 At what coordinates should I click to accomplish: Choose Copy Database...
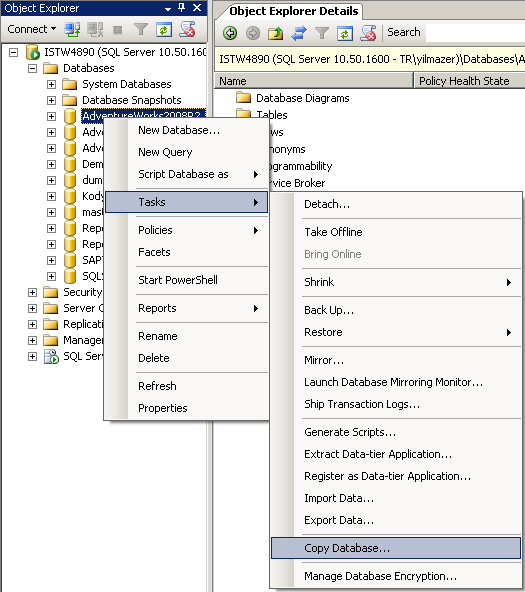click(396, 548)
